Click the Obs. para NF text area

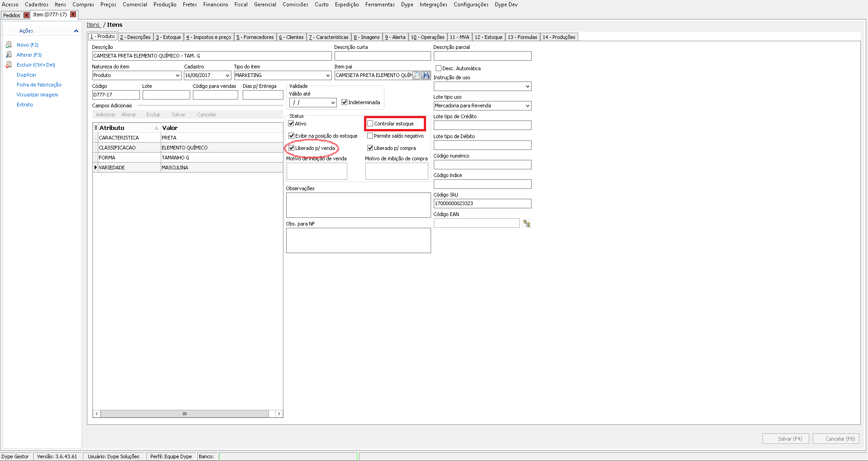[x=359, y=240]
